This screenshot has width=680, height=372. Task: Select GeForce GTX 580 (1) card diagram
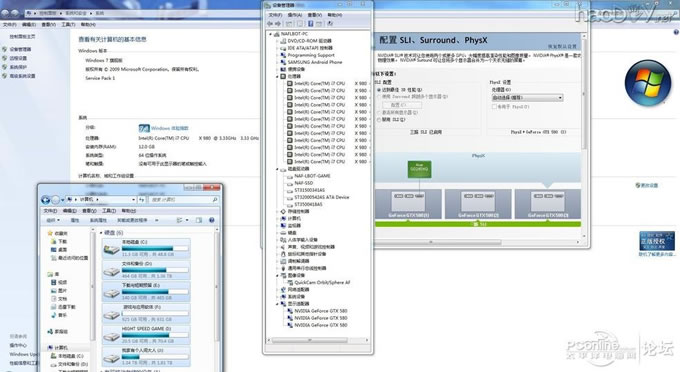click(x=409, y=204)
